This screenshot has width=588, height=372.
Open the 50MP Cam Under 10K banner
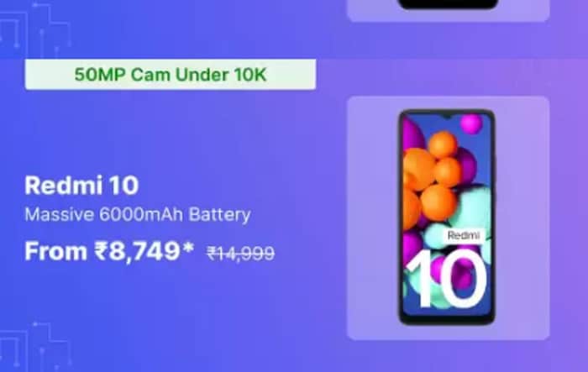[x=171, y=74]
